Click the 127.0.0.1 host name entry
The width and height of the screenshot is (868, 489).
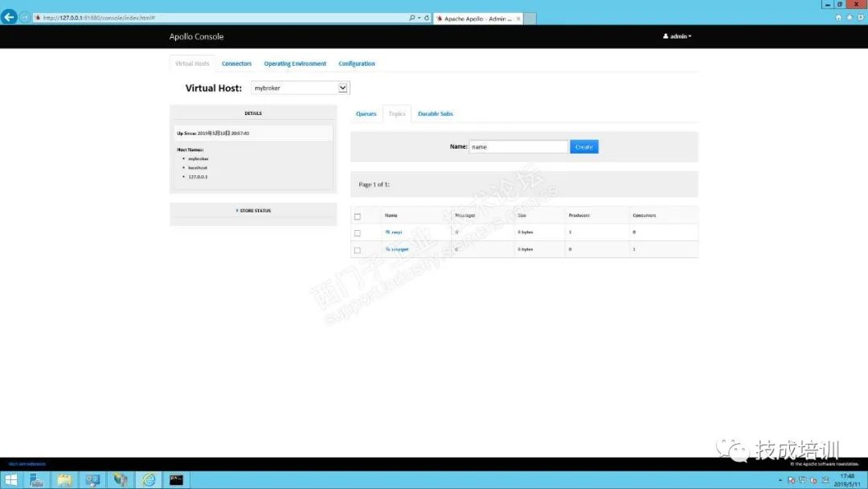198,177
